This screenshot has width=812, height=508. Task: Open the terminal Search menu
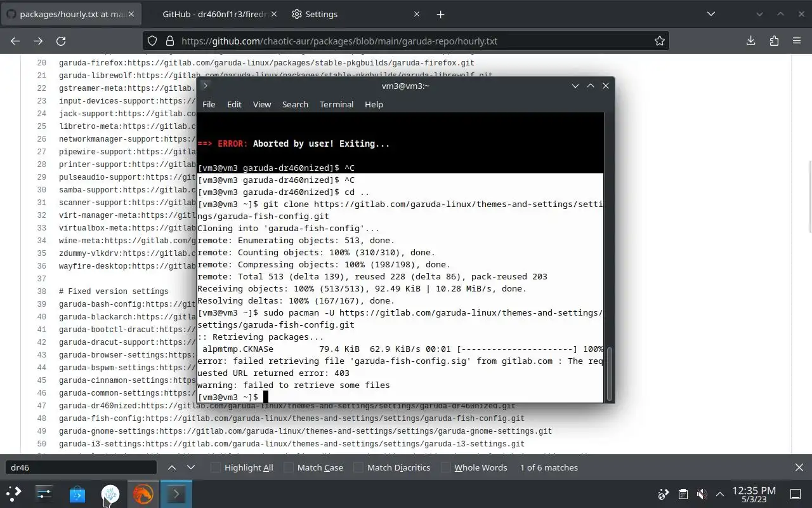pos(295,104)
